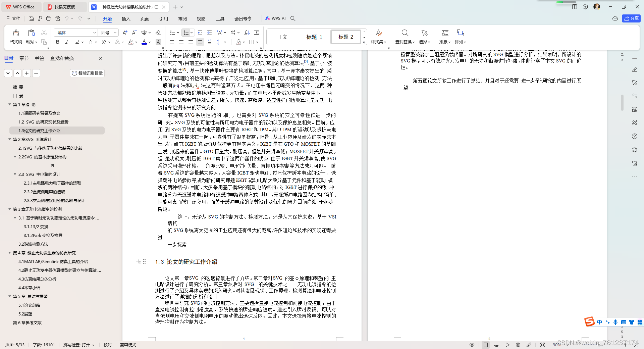
Task: Click the Clear Formatting eraser icon
Action: (158, 33)
